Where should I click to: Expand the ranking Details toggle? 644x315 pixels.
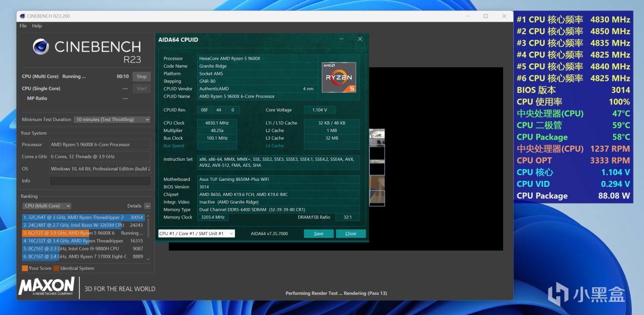coord(147,206)
